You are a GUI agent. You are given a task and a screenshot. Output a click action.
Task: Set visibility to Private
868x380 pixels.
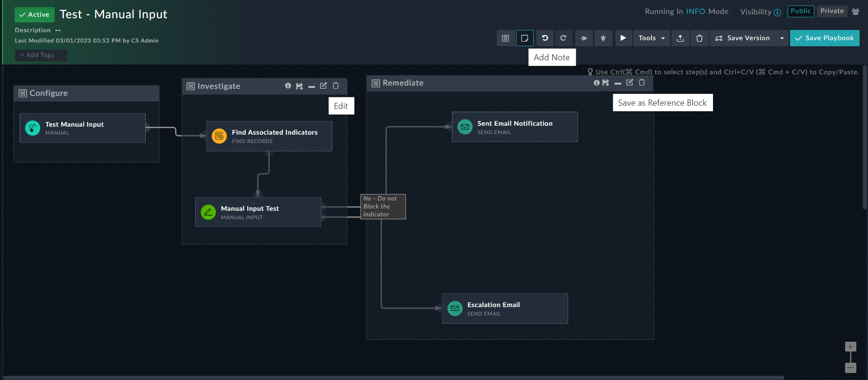pyautogui.click(x=832, y=11)
